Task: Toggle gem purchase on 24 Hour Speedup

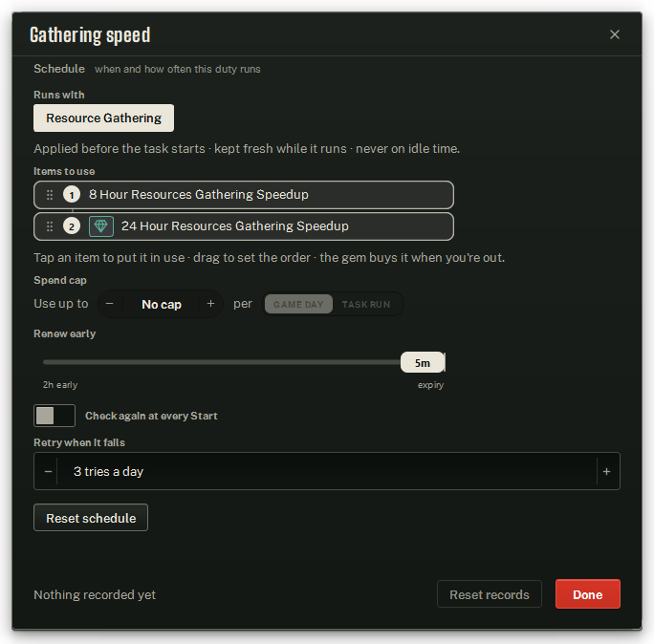Action: click(x=101, y=226)
